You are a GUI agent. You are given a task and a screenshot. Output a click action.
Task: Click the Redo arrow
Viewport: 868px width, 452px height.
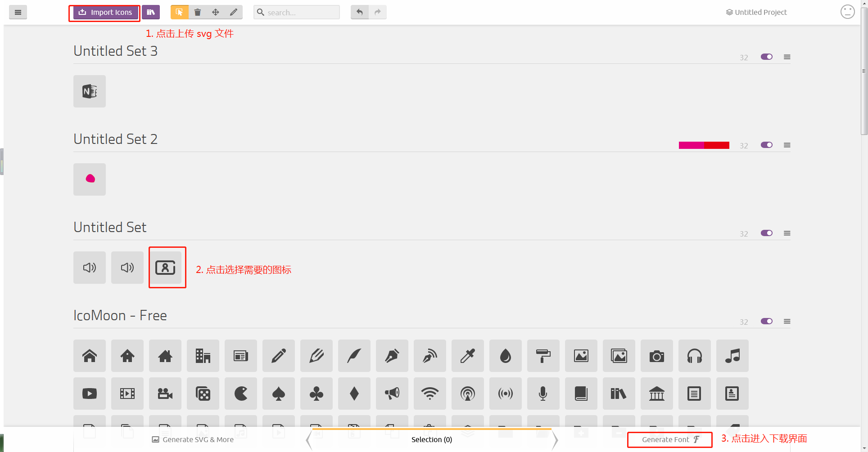click(378, 12)
